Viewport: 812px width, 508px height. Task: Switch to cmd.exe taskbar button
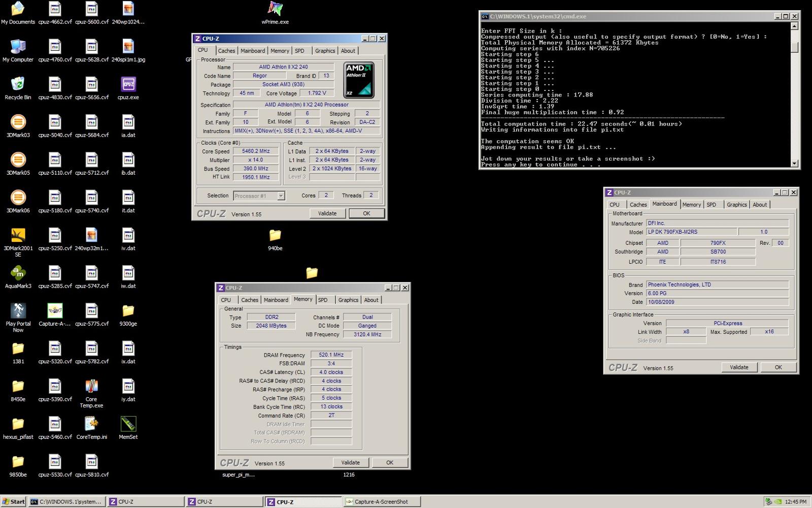coord(67,501)
